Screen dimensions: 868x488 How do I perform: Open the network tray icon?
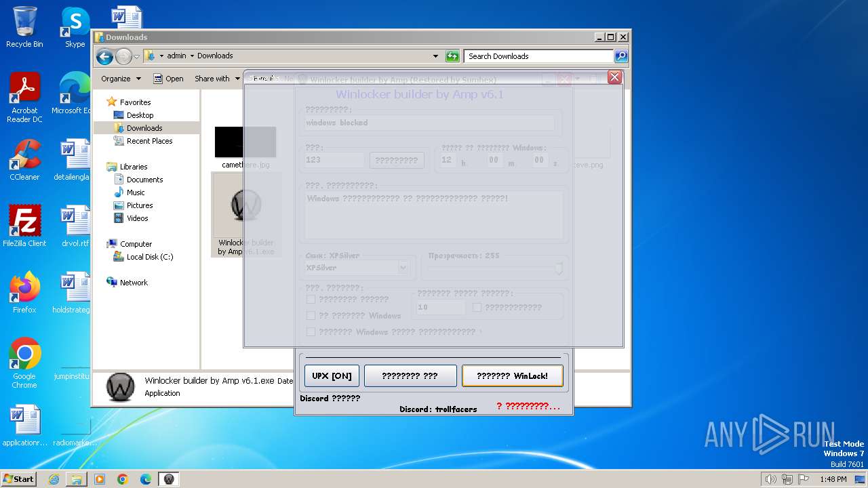pyautogui.click(x=787, y=479)
